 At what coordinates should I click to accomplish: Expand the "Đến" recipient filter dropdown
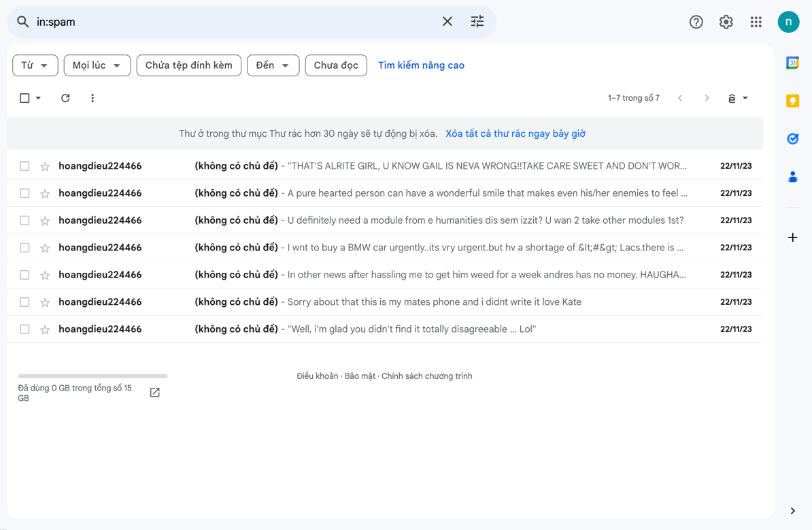273,65
